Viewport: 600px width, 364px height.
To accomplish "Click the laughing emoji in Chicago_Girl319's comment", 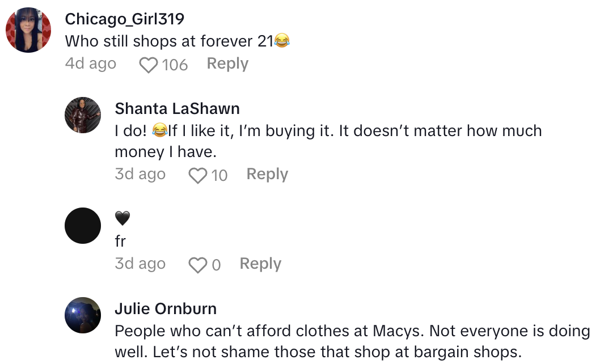I will tap(282, 41).
